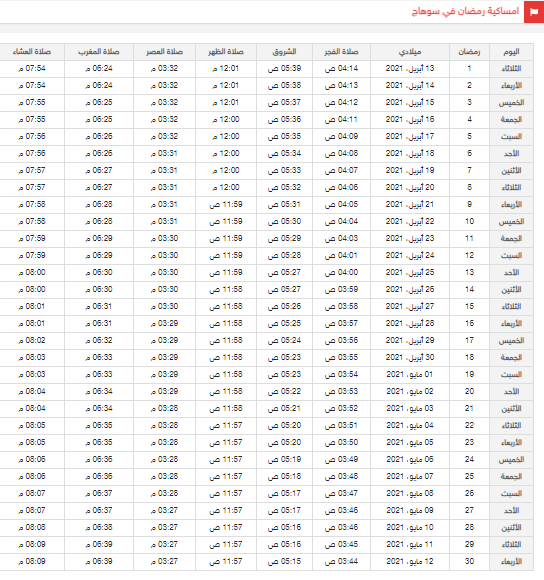Screen dimensions: 544x580
Task: Click the امساكية رمضان في سوهاج heading
Action: point(465,11)
